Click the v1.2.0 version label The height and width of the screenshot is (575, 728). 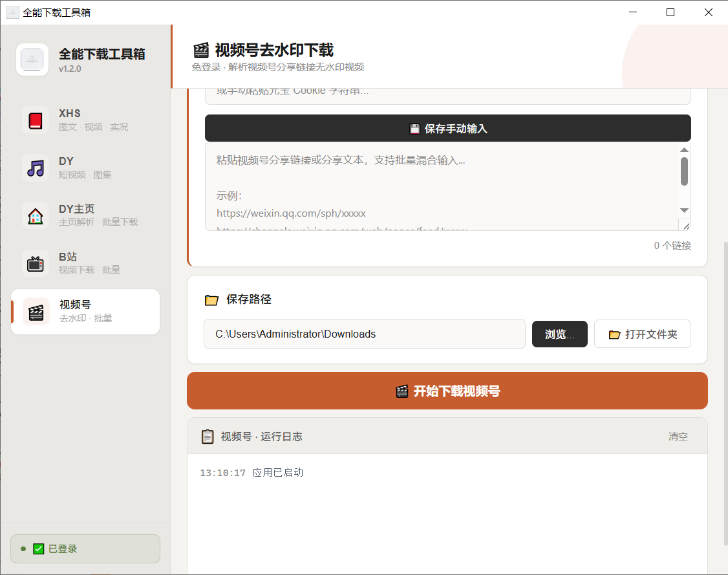tap(70, 69)
